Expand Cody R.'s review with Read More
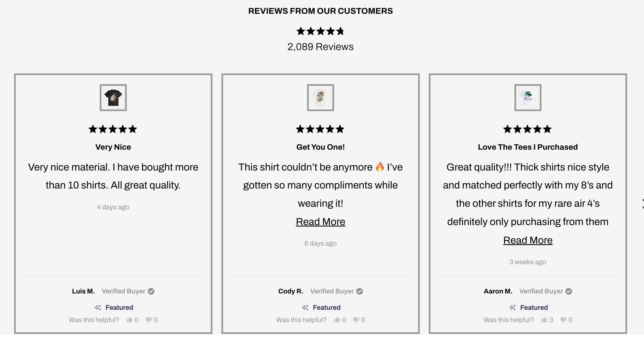This screenshot has width=644, height=350. point(320,222)
